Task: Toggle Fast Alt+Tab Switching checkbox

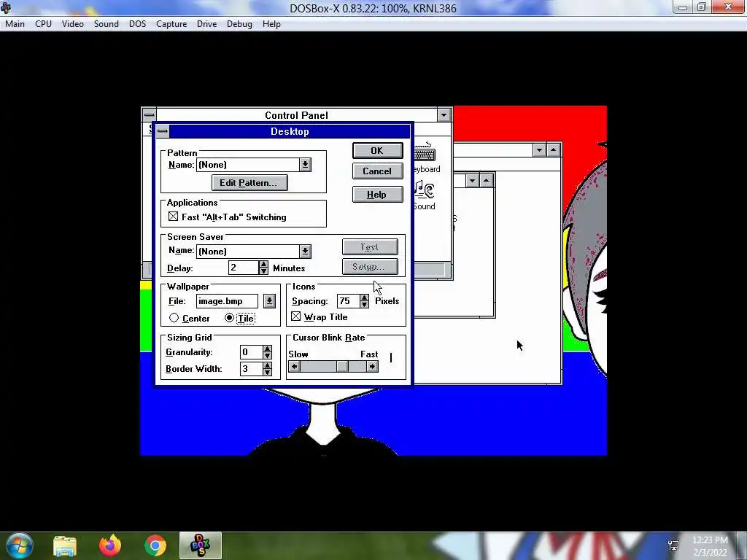Action: click(x=174, y=217)
